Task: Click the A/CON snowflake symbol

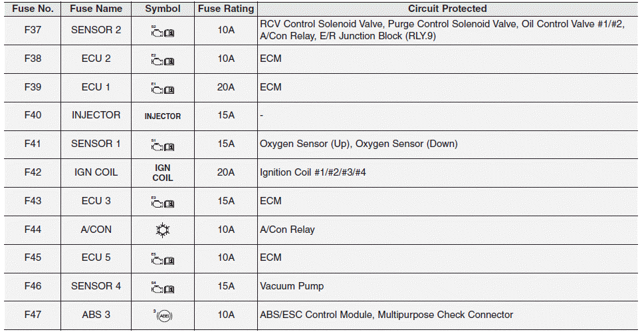Action: pos(162,230)
